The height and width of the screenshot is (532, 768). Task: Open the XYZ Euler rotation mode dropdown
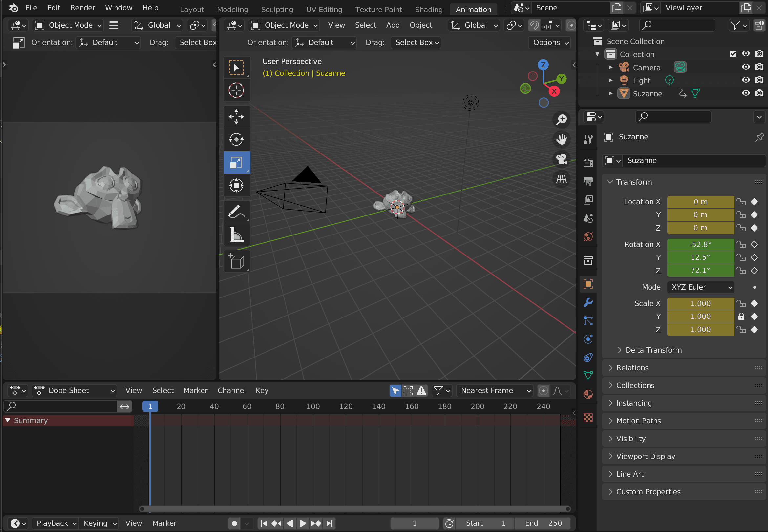[x=701, y=288]
